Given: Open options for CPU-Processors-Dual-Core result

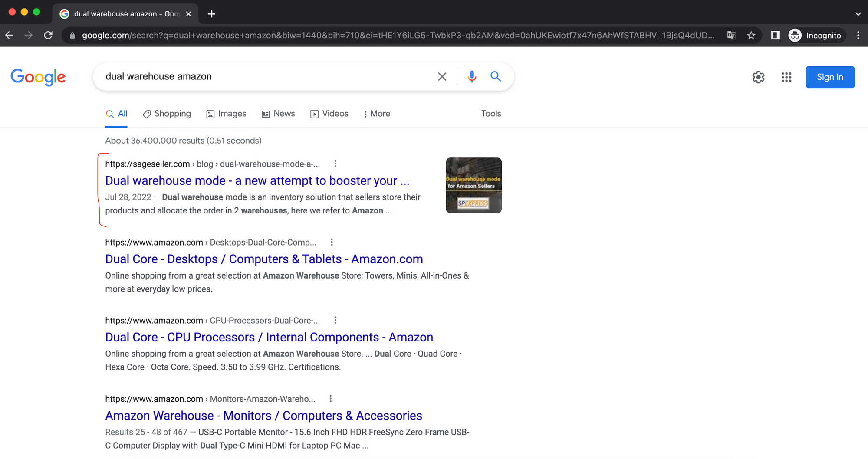Looking at the screenshot, I should point(335,320).
